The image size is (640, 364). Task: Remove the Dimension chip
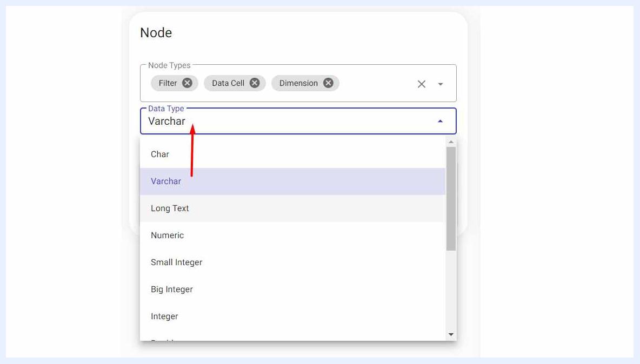(x=328, y=83)
